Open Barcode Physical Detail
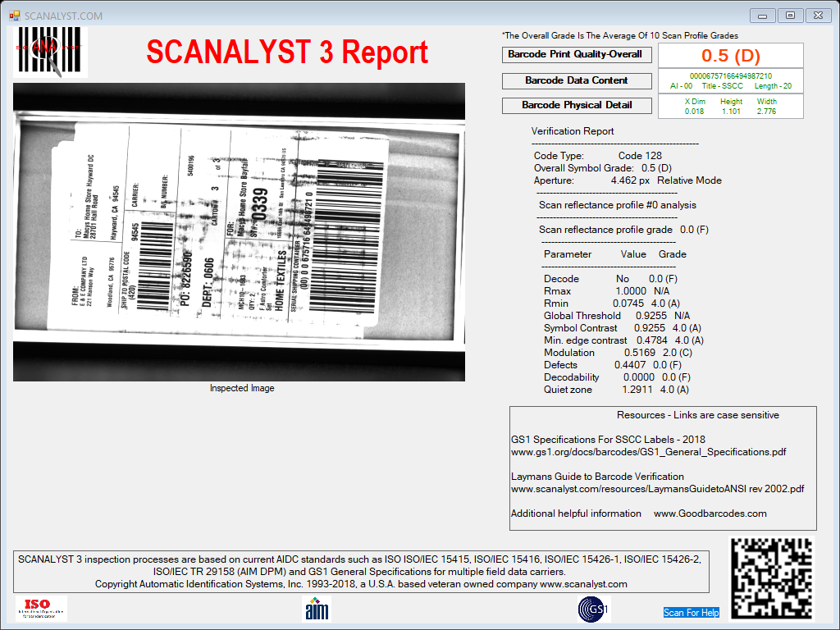Screen dimensions: 840x630 (577, 106)
